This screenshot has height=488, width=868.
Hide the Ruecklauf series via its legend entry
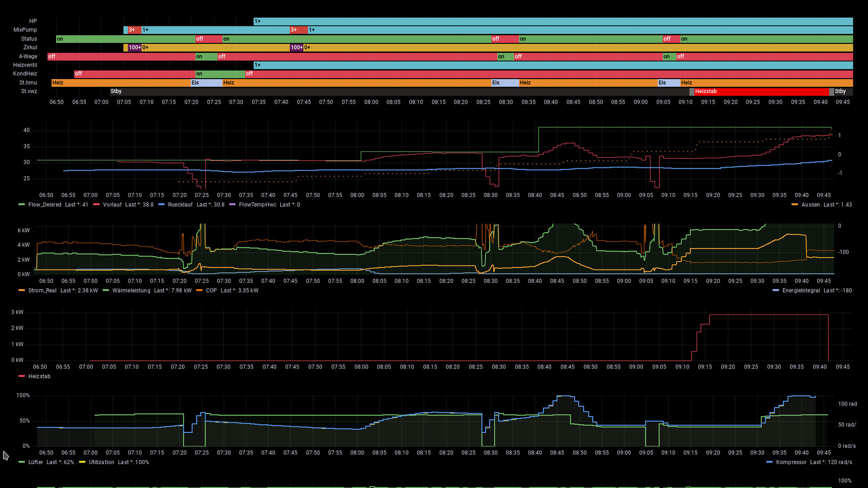[x=180, y=205]
